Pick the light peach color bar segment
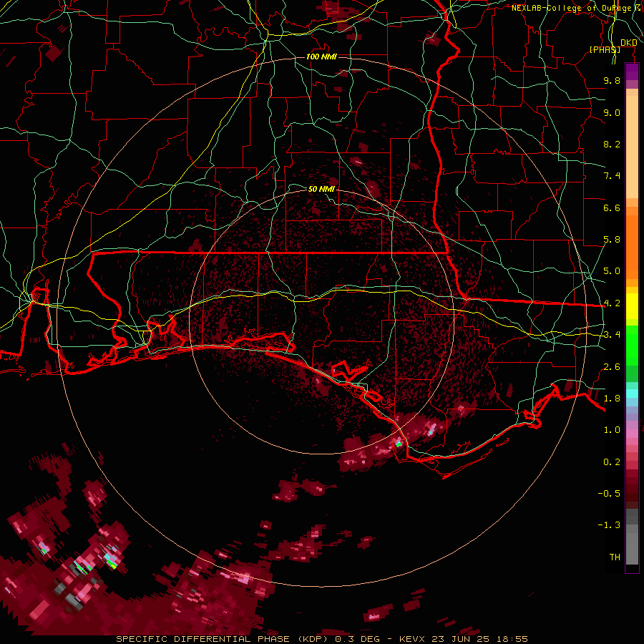 [632, 147]
